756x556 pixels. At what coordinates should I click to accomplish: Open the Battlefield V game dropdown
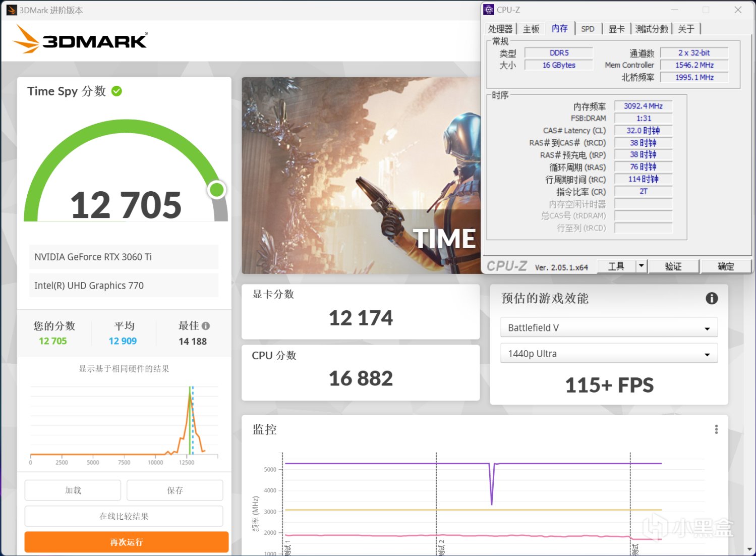tap(609, 327)
